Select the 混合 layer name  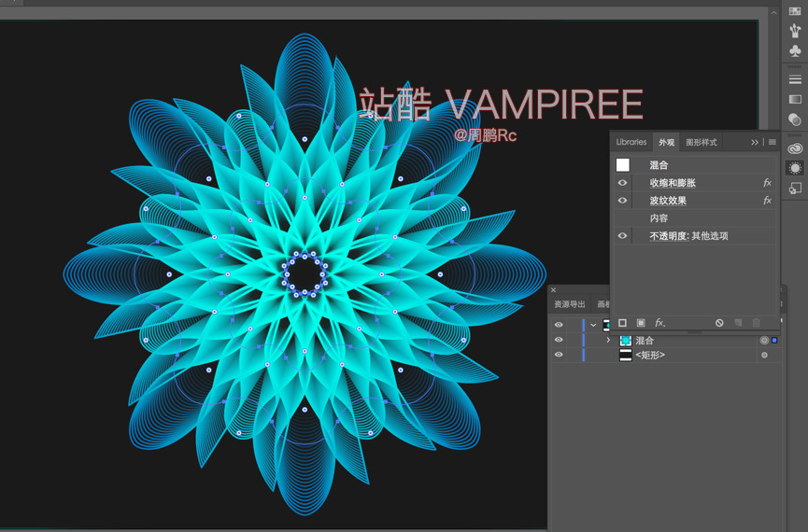tap(645, 341)
